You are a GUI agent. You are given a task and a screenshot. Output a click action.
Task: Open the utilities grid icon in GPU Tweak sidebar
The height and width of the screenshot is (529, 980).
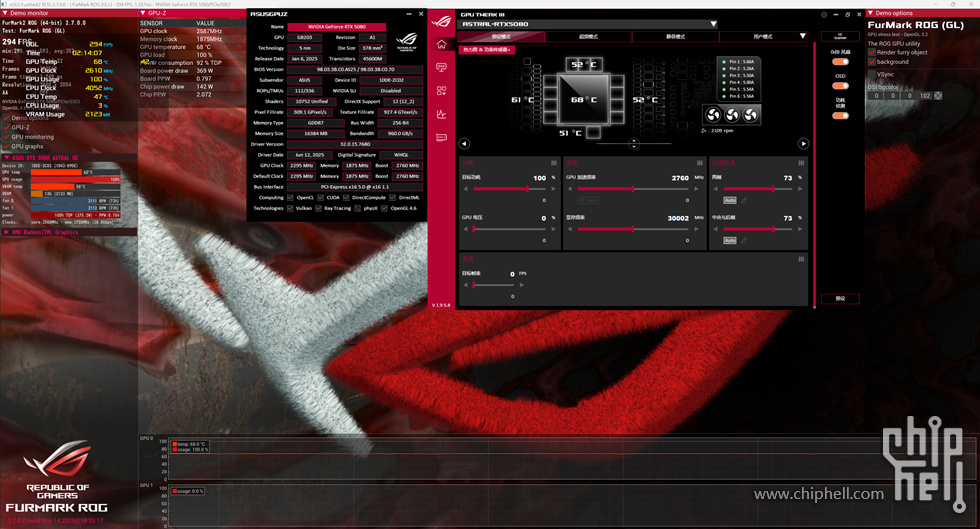click(441, 91)
